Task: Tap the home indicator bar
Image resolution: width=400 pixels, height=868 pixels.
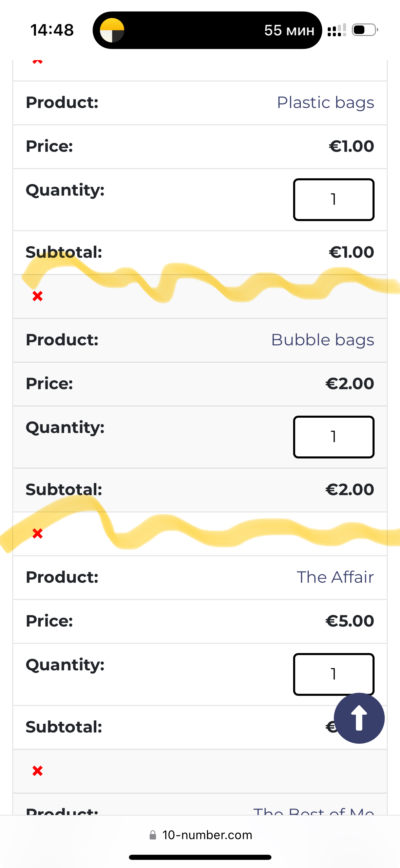Action: tap(200, 857)
